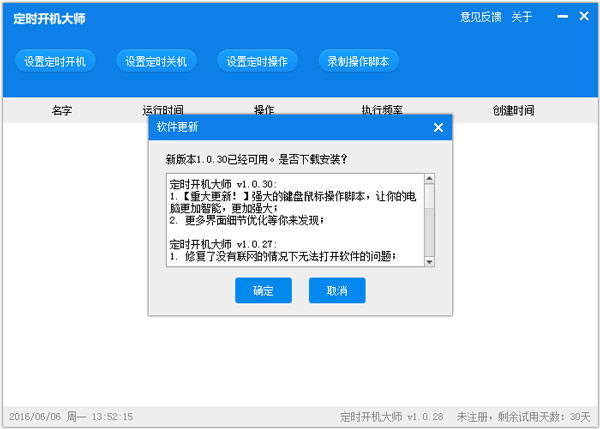Screen dimensions: 600x429
Task: Close the 软件更新 dialog with the X
Action: pos(438,127)
